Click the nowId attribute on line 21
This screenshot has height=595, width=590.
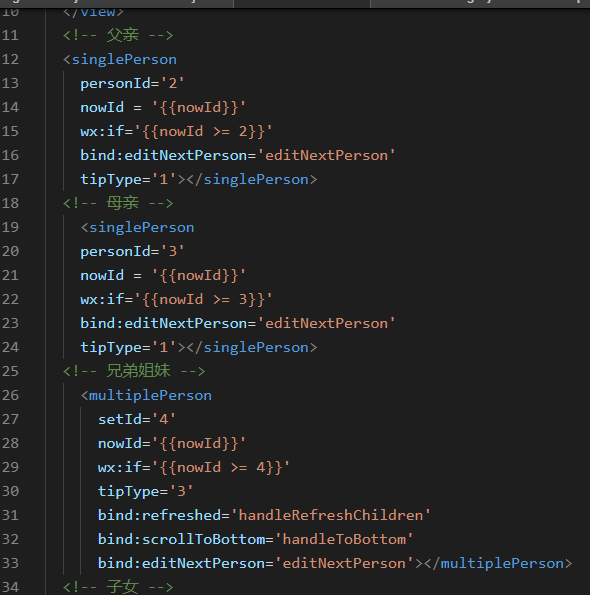(102, 275)
